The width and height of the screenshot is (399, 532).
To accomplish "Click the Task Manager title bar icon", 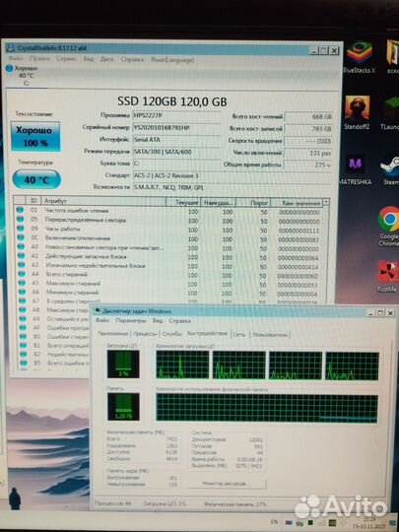I will (x=98, y=310).
